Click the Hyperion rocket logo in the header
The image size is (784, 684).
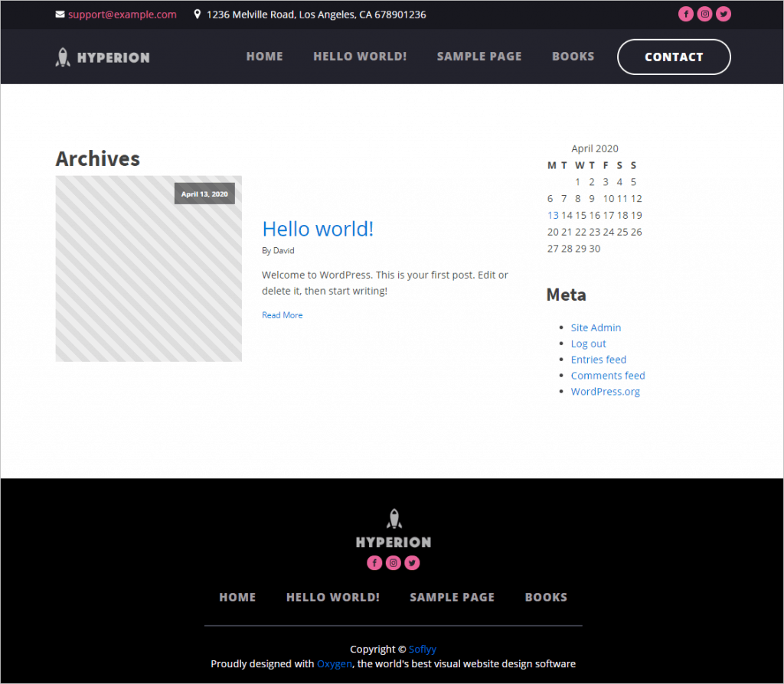[x=63, y=56]
